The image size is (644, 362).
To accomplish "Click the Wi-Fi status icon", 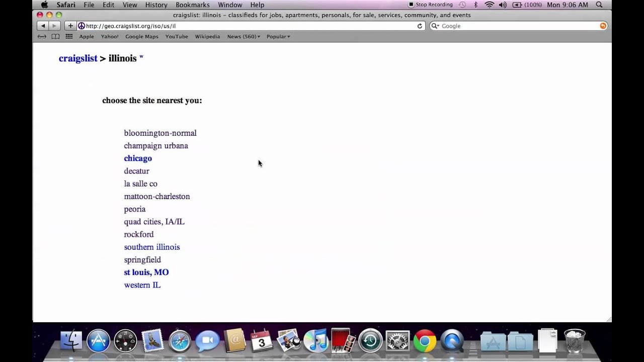I will click(490, 5).
